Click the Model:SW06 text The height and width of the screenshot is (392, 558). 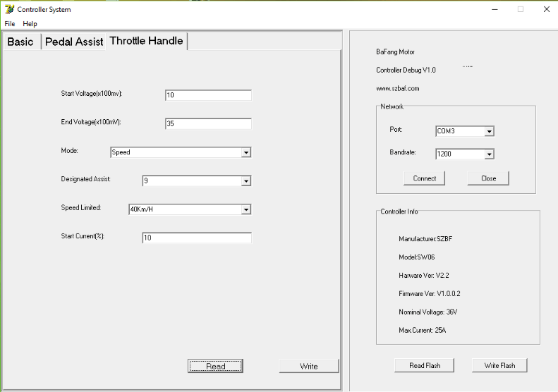coord(416,257)
